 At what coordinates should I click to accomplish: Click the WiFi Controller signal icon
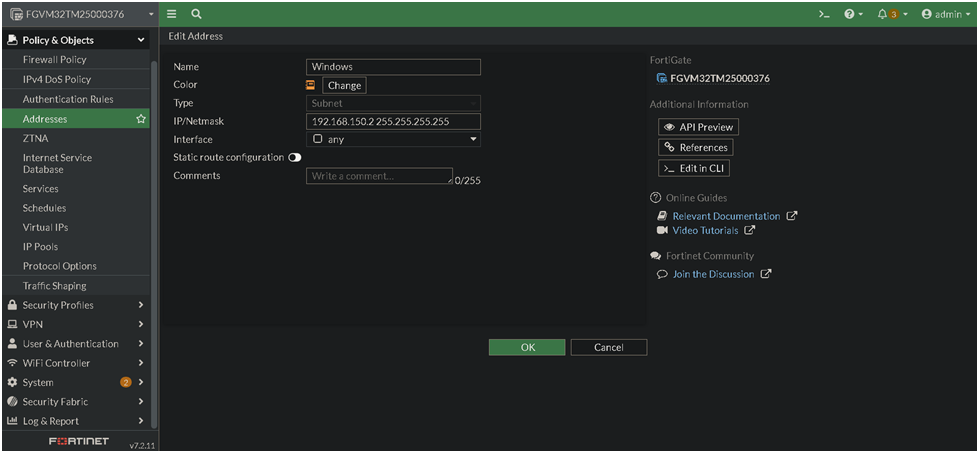pyautogui.click(x=12, y=363)
